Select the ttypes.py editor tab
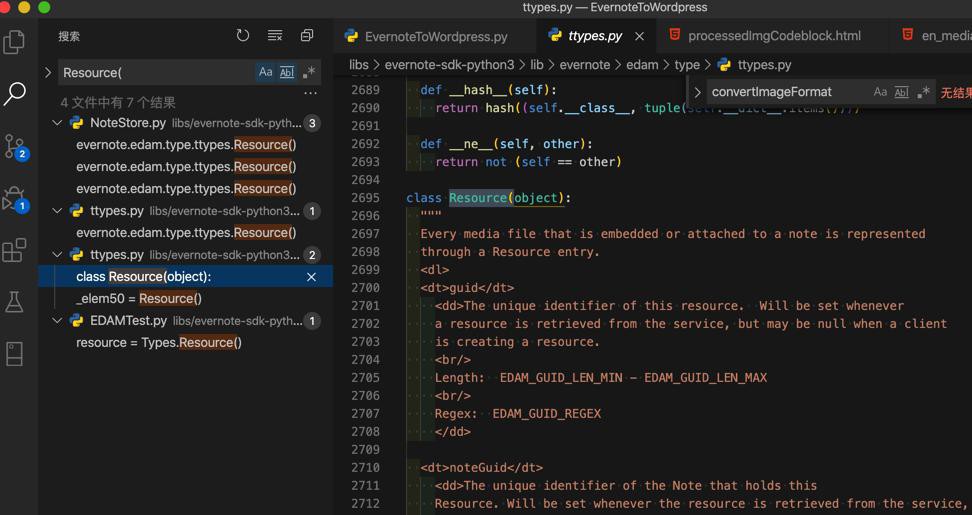Screen dimensions: 972x515 coord(594,36)
